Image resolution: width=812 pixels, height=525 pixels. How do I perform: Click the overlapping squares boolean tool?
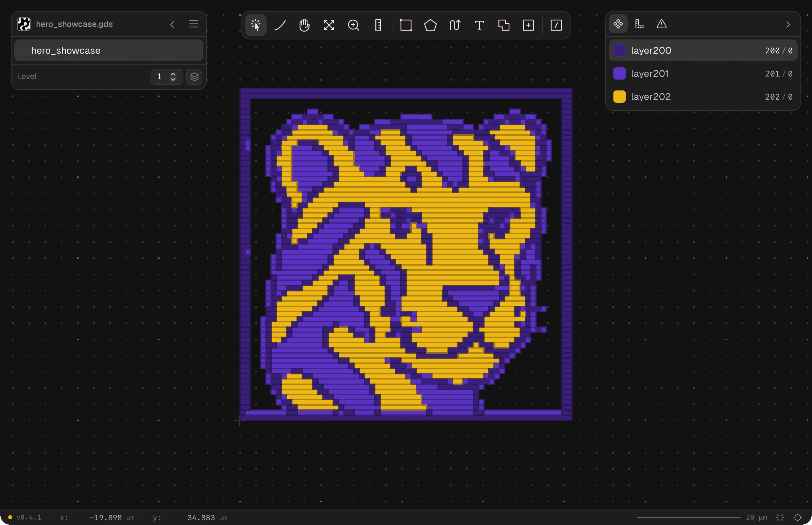(x=504, y=25)
